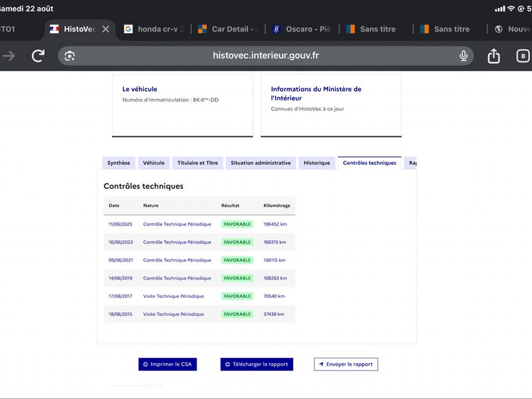Switch to the Oscaro browser tab
Viewport: 532px width, 399px height.
click(302, 29)
